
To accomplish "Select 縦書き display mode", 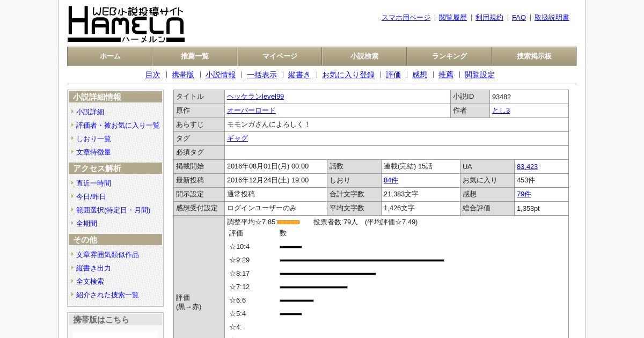I will [x=299, y=75].
